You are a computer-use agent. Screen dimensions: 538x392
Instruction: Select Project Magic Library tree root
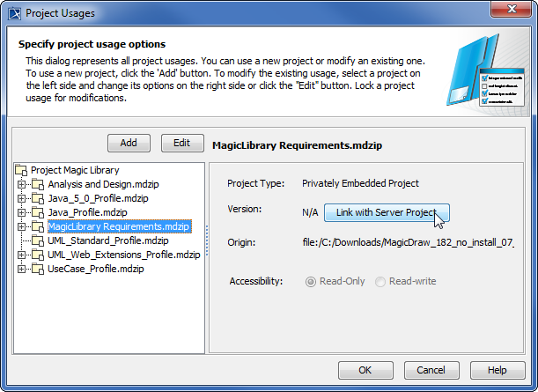click(x=75, y=170)
